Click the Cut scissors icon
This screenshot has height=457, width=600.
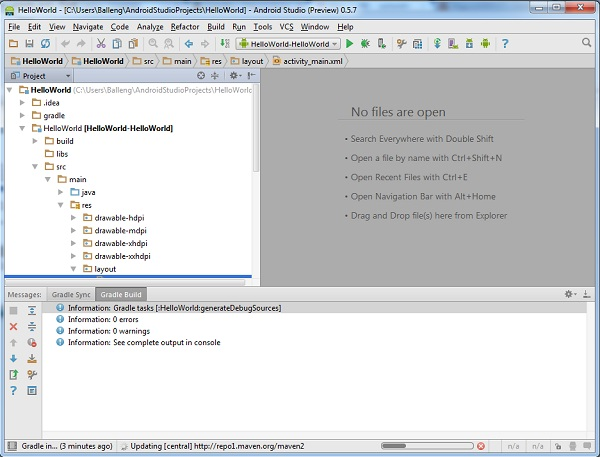(100, 44)
